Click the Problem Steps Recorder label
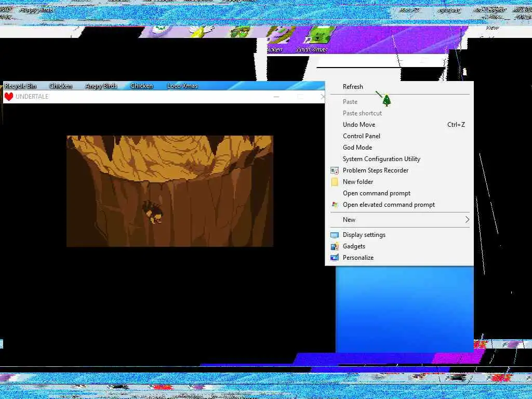532x399 pixels. click(x=375, y=170)
